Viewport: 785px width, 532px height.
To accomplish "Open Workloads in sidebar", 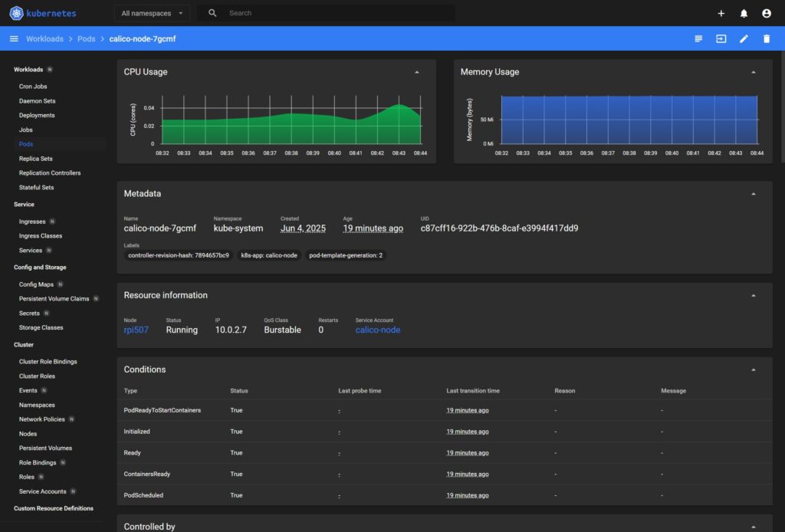I will click(x=28, y=70).
